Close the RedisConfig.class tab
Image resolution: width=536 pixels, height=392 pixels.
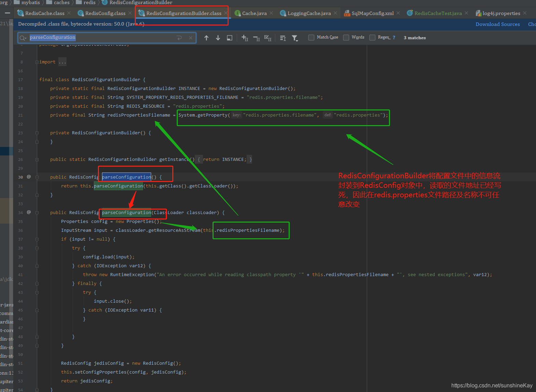tap(130, 13)
